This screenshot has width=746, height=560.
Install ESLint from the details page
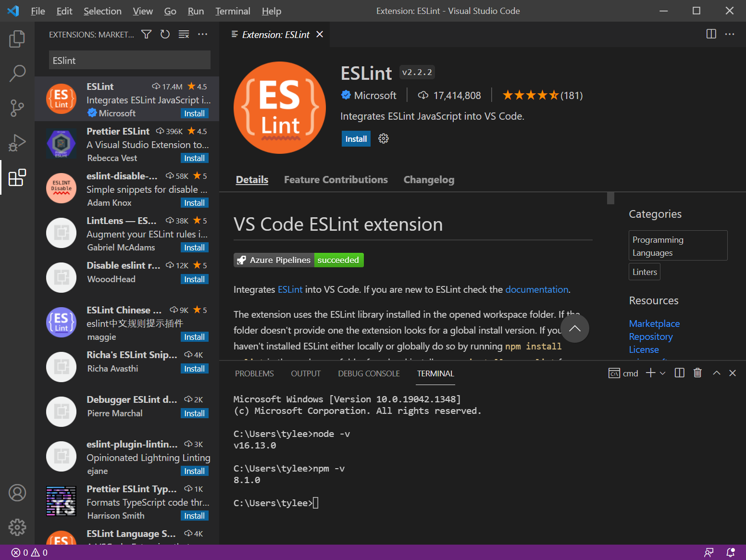tap(356, 139)
